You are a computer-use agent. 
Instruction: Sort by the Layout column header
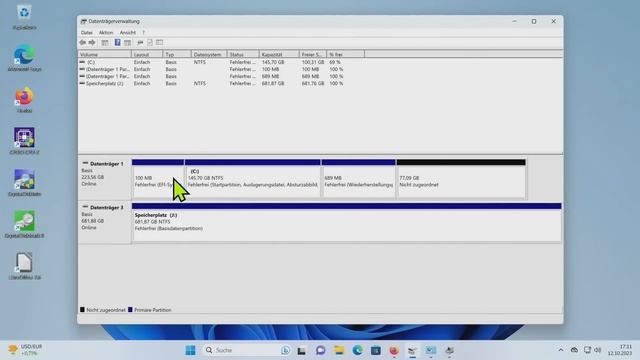pyautogui.click(x=147, y=54)
